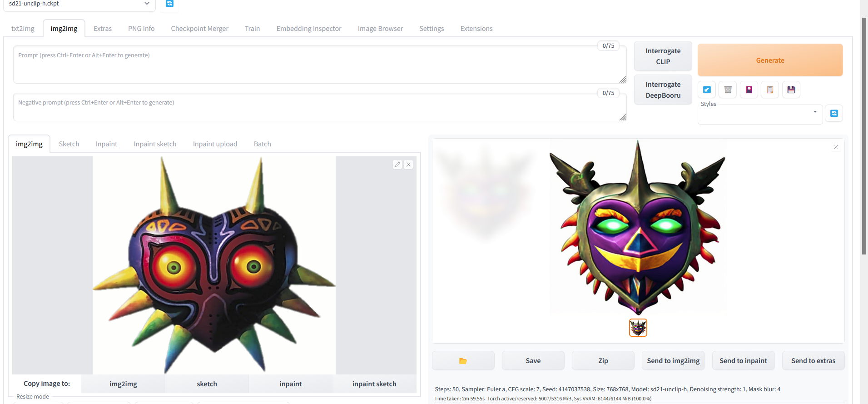Image resolution: width=868 pixels, height=404 pixels.
Task: Open the Inpaint sub-tab
Action: [107, 144]
